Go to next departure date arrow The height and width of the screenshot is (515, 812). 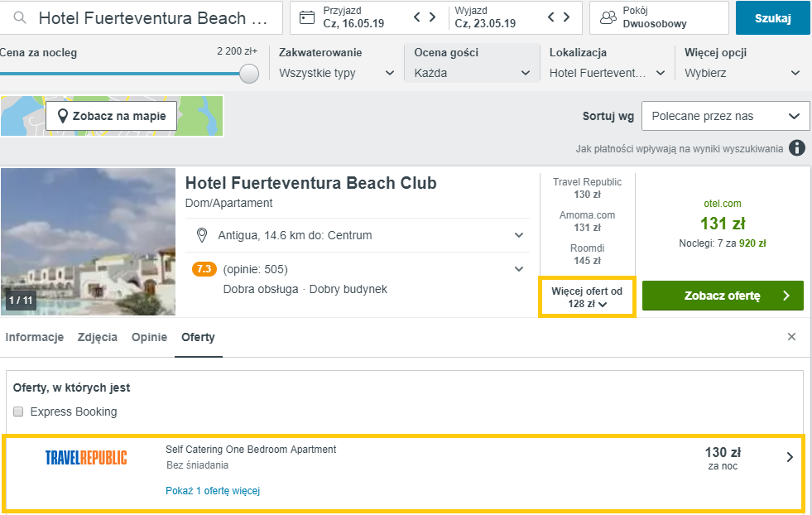click(566, 17)
